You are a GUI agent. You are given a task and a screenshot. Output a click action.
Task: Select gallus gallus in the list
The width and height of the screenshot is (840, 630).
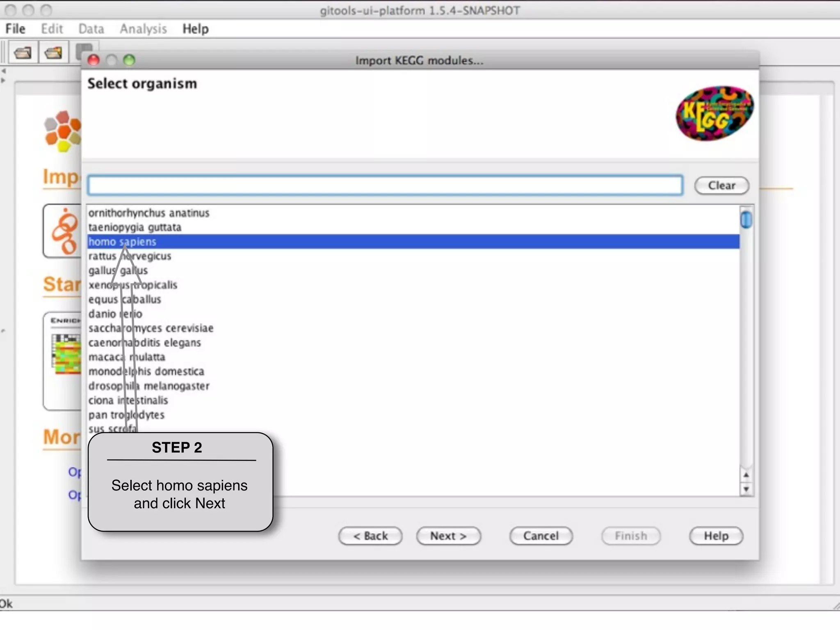[x=413, y=270]
